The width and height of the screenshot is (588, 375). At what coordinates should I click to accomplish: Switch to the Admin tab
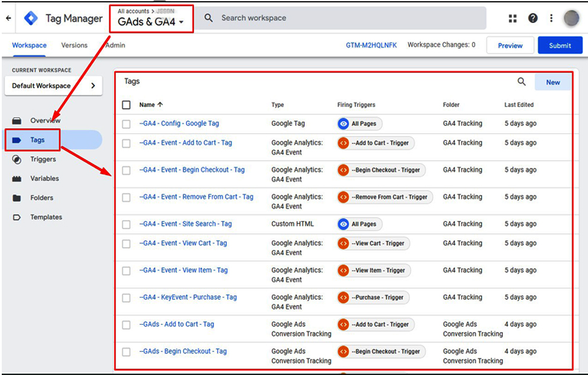point(115,45)
